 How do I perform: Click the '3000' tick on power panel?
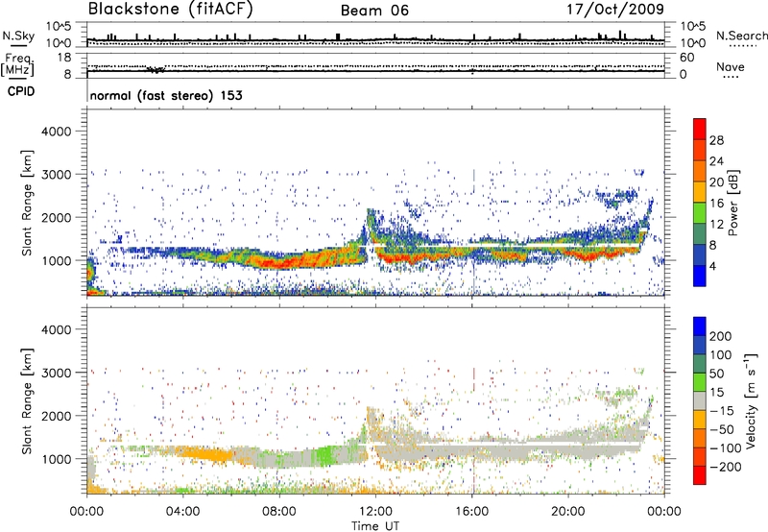(x=57, y=175)
